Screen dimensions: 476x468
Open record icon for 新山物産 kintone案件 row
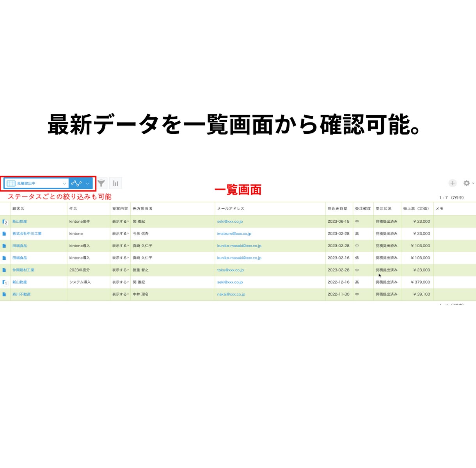[5, 222]
